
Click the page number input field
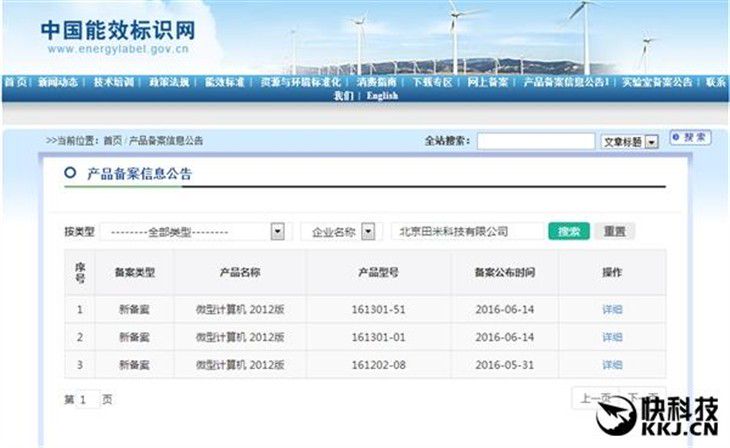[x=88, y=400]
